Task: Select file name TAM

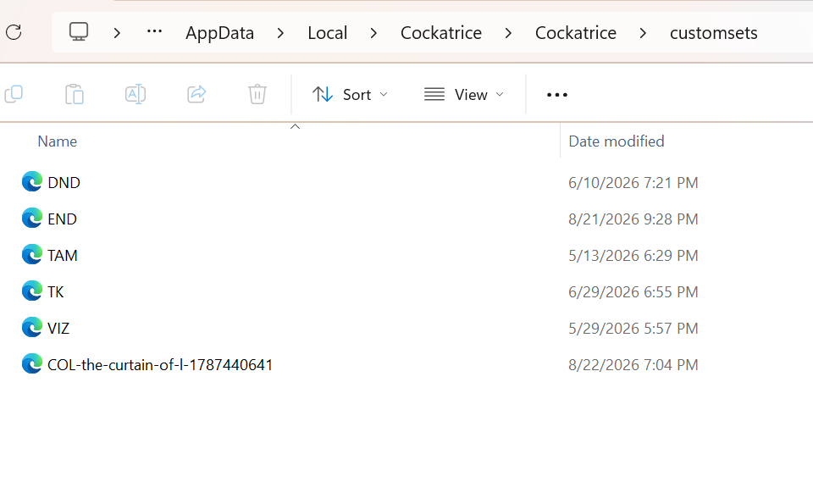Action: coord(62,255)
